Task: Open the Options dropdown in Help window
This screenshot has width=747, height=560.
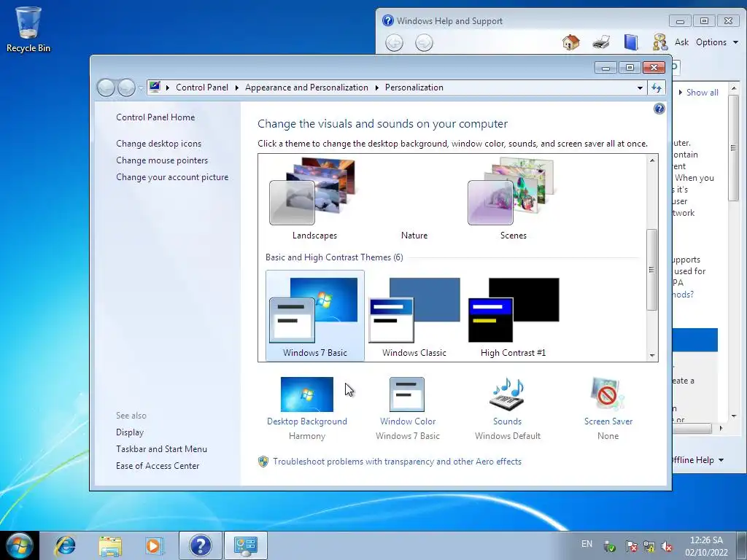Action: (717, 42)
